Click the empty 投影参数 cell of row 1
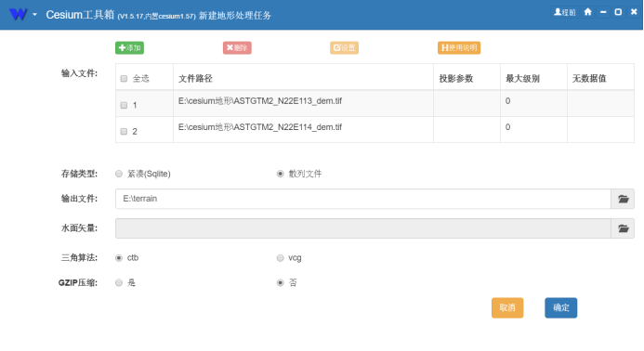This screenshot has width=644, height=351. point(467,103)
